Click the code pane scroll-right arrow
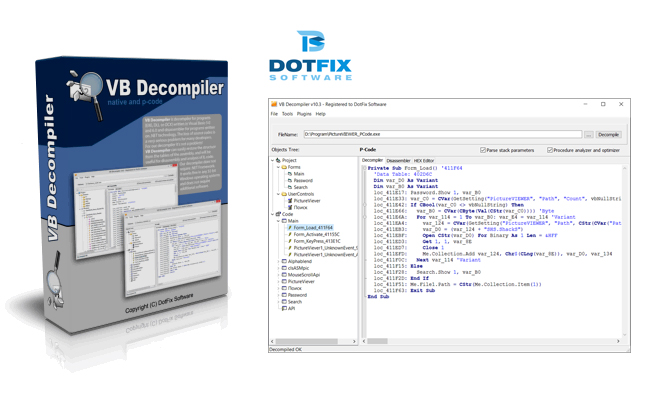 [x=618, y=341]
